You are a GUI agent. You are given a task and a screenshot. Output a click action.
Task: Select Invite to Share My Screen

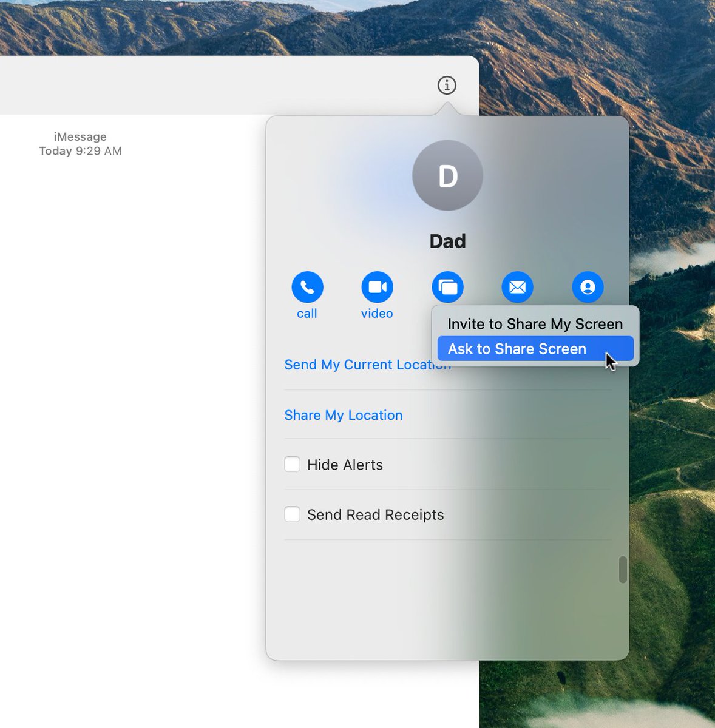click(x=535, y=324)
